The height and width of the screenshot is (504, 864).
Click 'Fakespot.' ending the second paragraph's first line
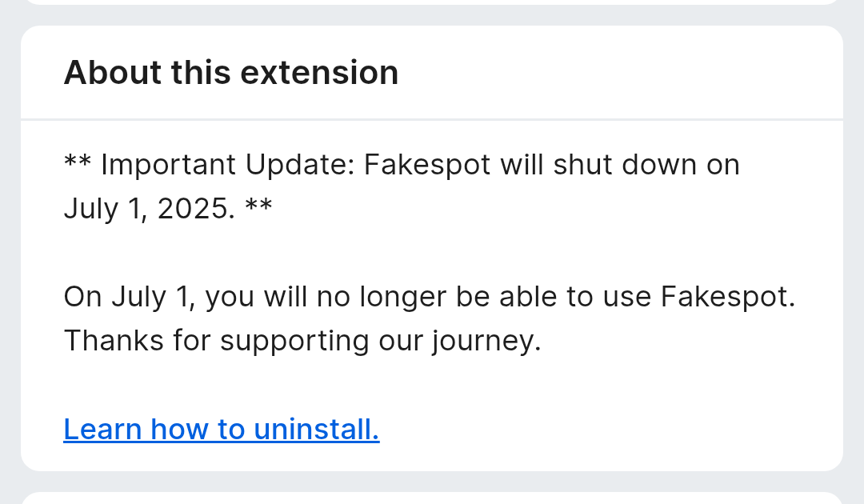pos(728,297)
